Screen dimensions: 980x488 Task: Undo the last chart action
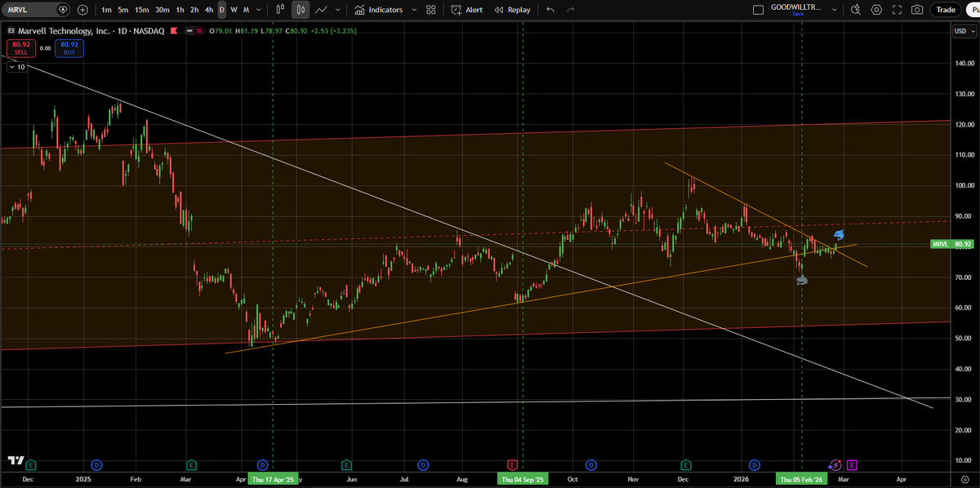click(x=550, y=10)
